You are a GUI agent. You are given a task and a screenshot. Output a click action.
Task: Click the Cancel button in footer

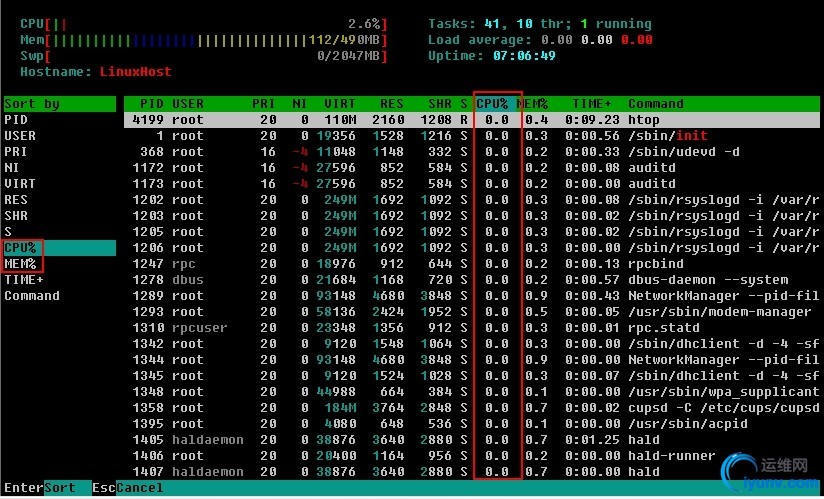[139, 488]
